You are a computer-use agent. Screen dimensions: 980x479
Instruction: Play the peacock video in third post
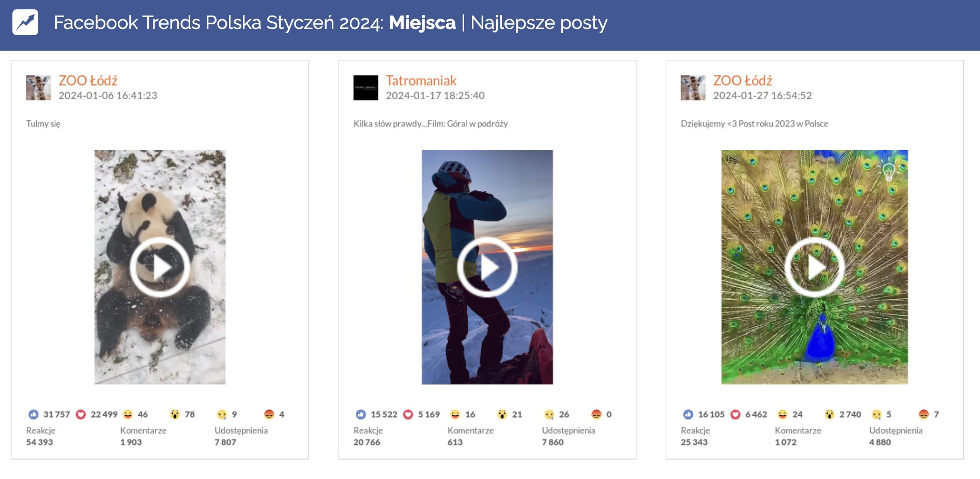point(814,267)
